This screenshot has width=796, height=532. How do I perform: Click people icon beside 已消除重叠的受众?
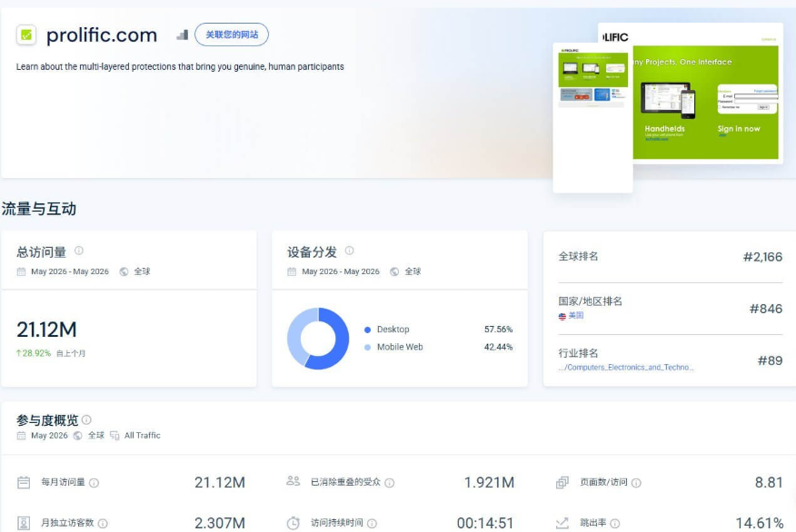pos(293,481)
